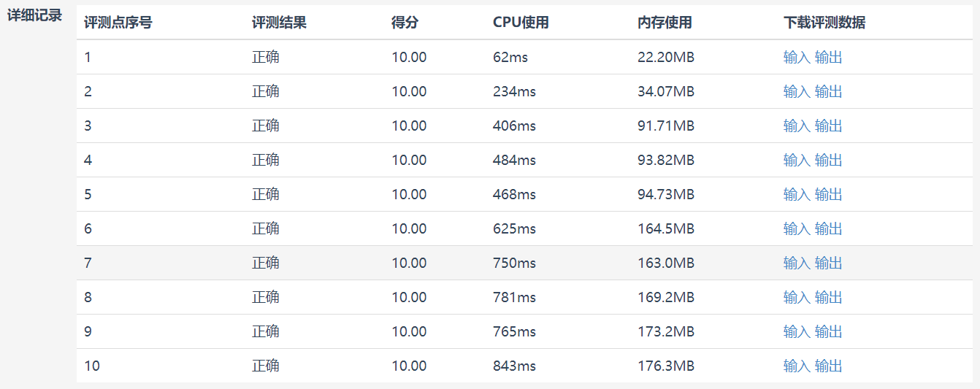Download 输入 for the 625ms test point
Image resolution: width=980 pixels, height=389 pixels.
[797, 228]
